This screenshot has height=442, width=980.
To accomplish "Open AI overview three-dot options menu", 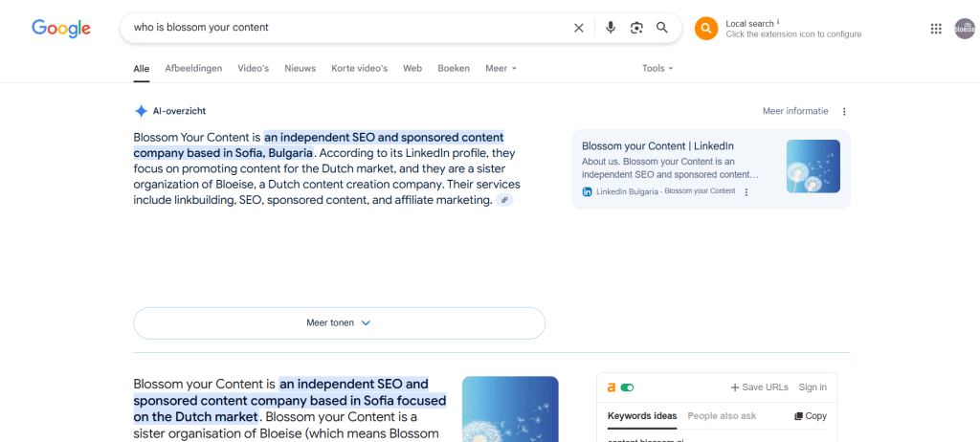I will click(x=844, y=111).
